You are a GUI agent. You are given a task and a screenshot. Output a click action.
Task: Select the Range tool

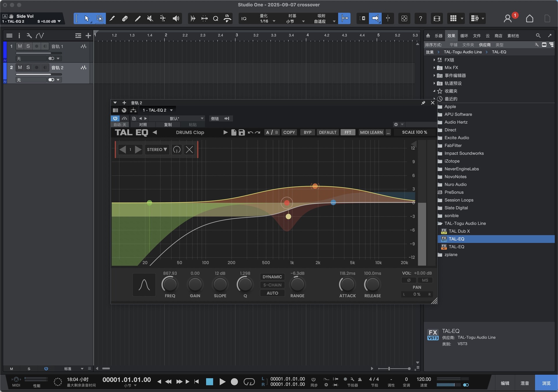pos(100,19)
